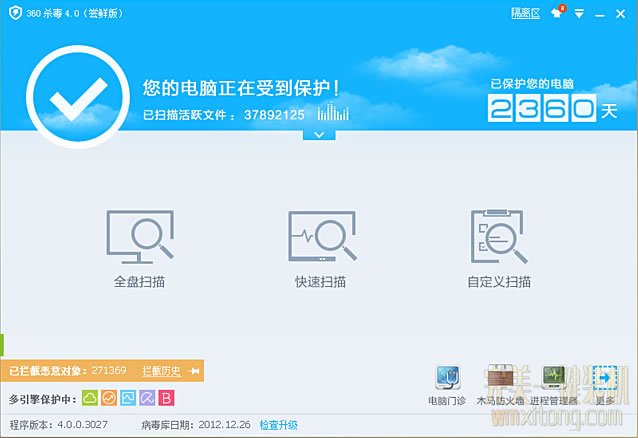
Task: Minimize the 360 antivirus window
Action: tap(599, 15)
